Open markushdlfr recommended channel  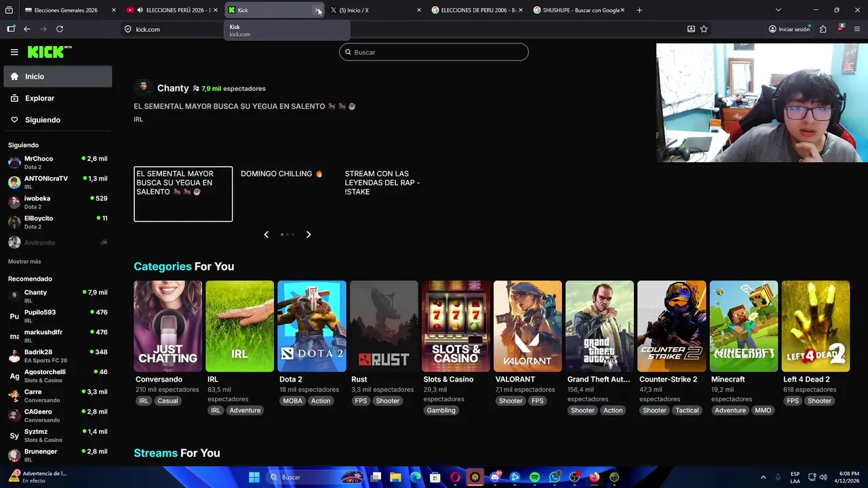58,336
